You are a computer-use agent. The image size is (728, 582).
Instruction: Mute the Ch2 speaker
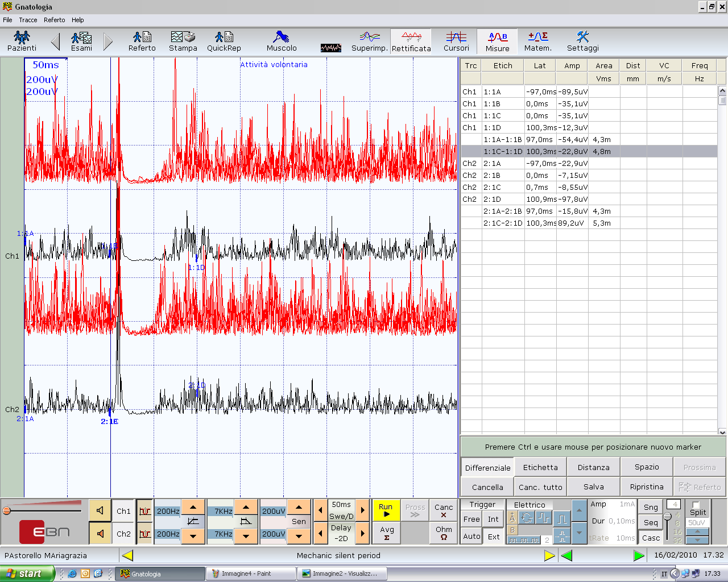pos(100,533)
